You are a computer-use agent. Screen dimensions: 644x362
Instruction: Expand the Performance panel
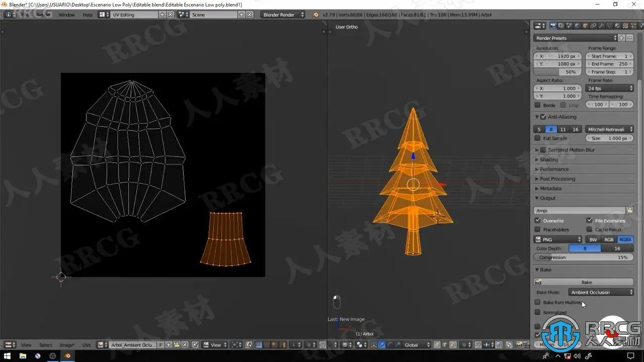pyautogui.click(x=554, y=169)
